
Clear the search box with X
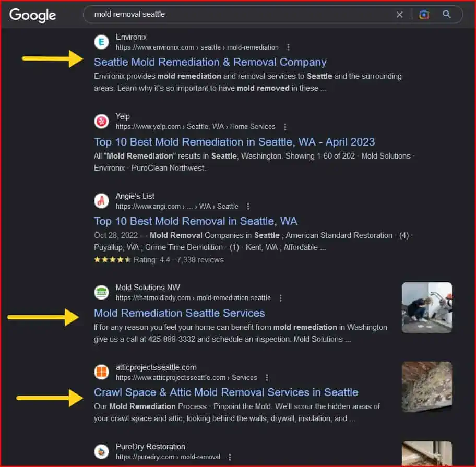[399, 15]
